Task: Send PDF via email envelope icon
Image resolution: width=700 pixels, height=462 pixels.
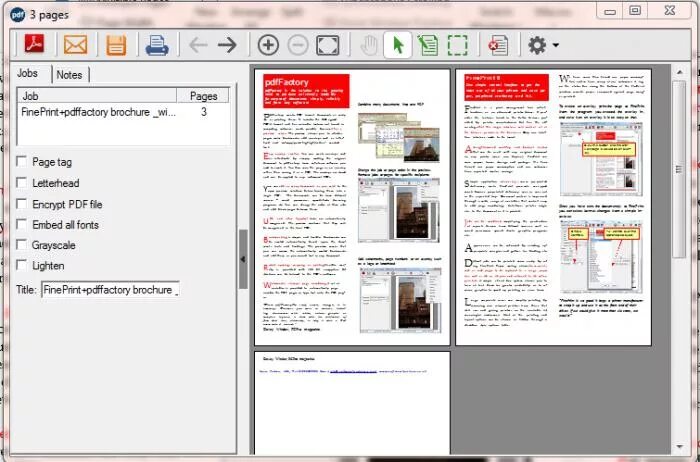Action: pyautogui.click(x=75, y=45)
